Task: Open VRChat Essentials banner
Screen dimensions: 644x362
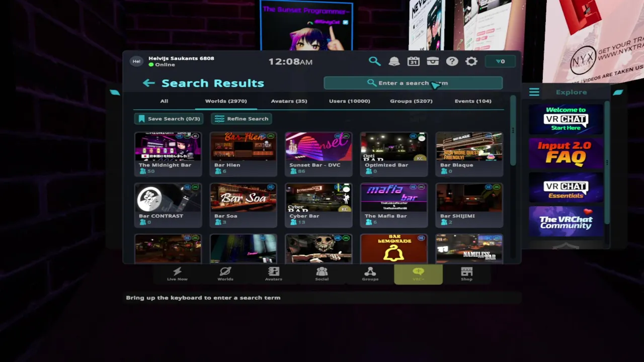Action: pyautogui.click(x=566, y=187)
